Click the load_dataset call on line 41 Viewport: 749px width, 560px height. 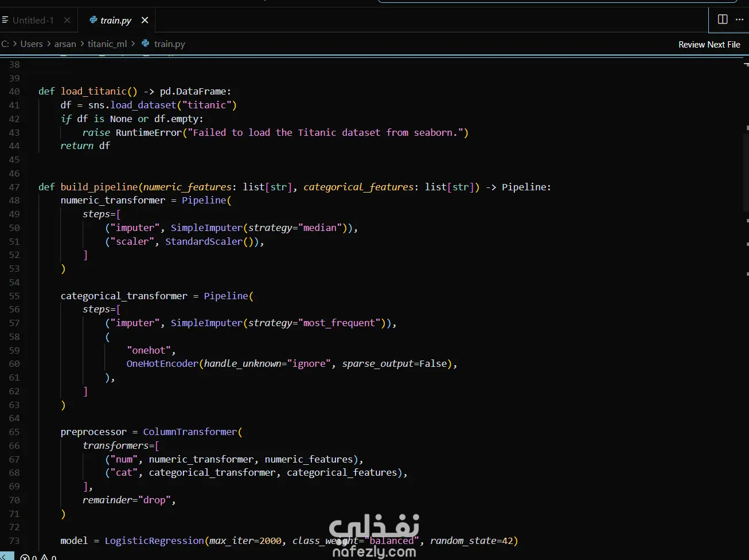click(x=143, y=105)
